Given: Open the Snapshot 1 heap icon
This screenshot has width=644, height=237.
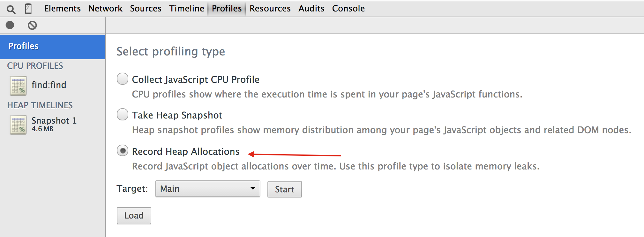Looking at the screenshot, I should coord(18,125).
